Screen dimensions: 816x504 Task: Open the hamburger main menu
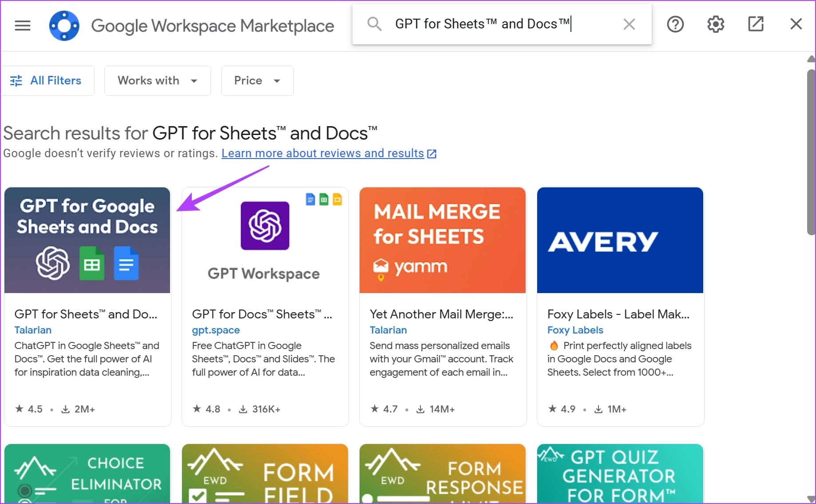point(23,26)
